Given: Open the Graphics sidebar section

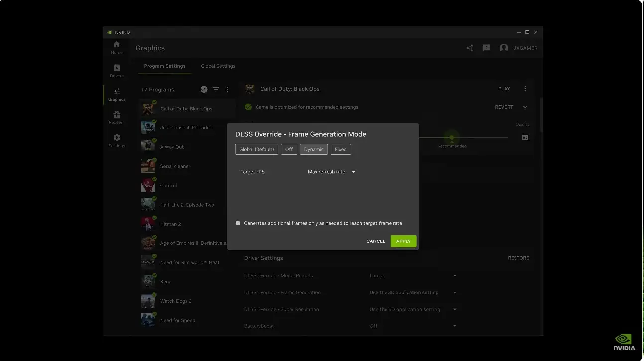Looking at the screenshot, I should tap(116, 94).
